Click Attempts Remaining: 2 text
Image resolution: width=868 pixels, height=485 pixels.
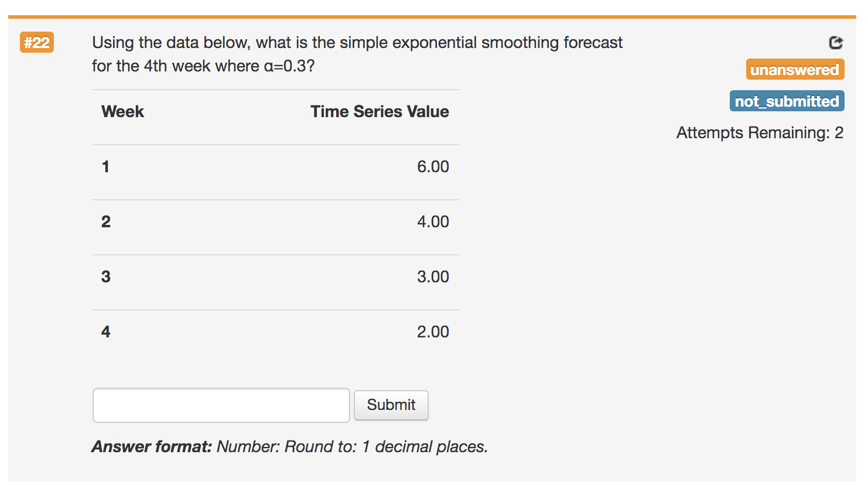click(760, 133)
